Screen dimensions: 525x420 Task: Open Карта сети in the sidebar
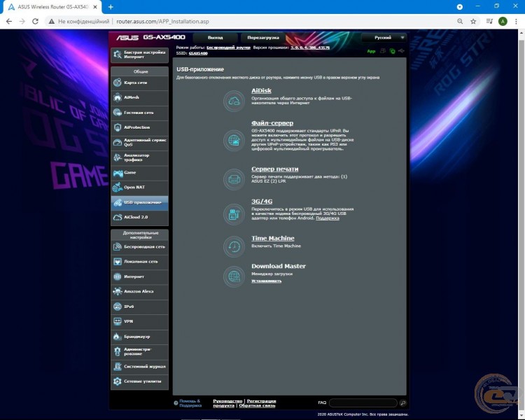click(139, 83)
